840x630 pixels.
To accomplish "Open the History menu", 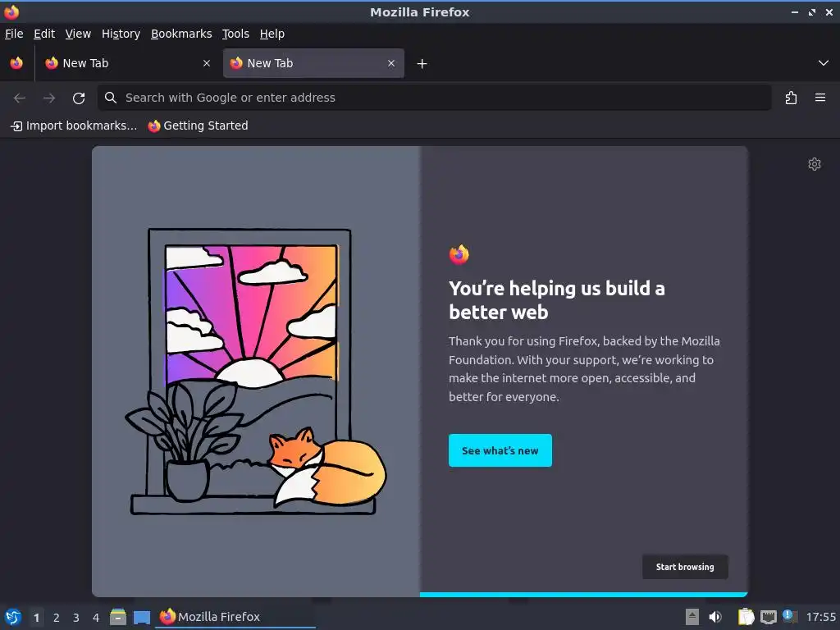I will pyautogui.click(x=121, y=34).
